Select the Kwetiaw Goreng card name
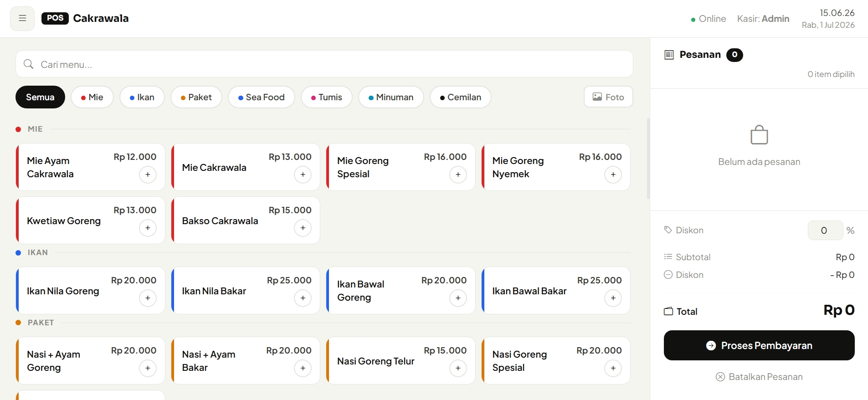Image resolution: width=868 pixels, height=400 pixels. click(x=64, y=221)
